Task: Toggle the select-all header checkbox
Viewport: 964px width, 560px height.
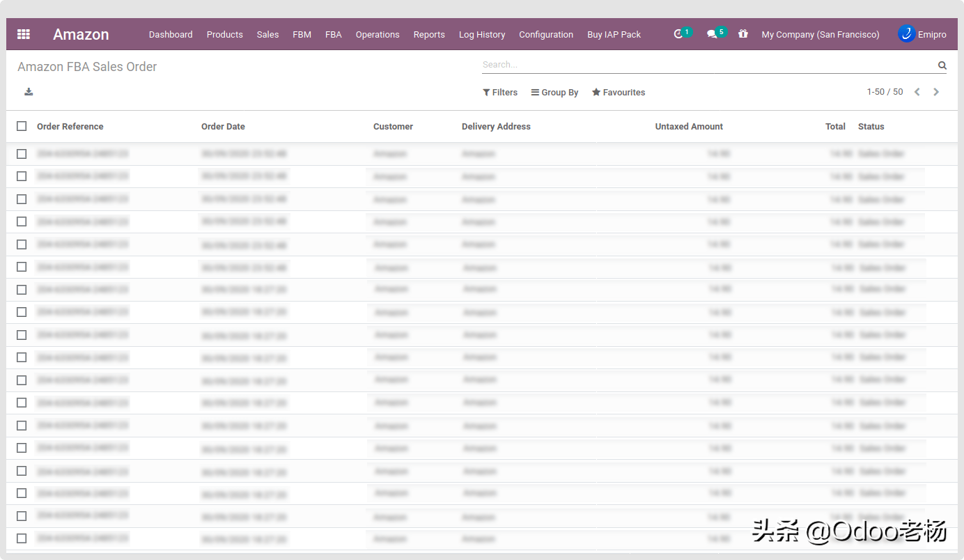Action: coord(22,126)
